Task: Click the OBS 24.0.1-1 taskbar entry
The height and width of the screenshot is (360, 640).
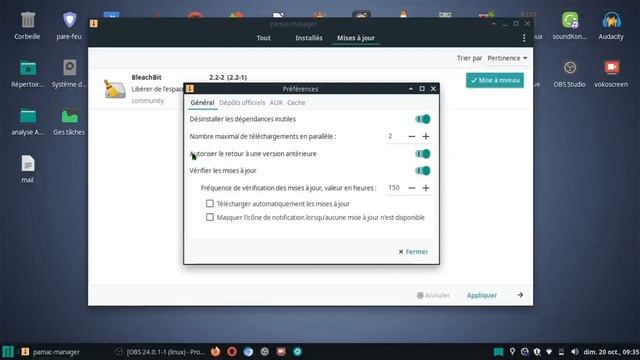Action: [160, 351]
